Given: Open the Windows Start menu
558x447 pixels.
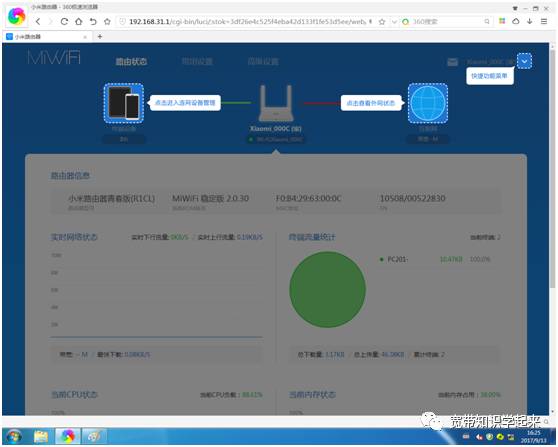Looking at the screenshot, I should pyautogui.click(x=14, y=437).
